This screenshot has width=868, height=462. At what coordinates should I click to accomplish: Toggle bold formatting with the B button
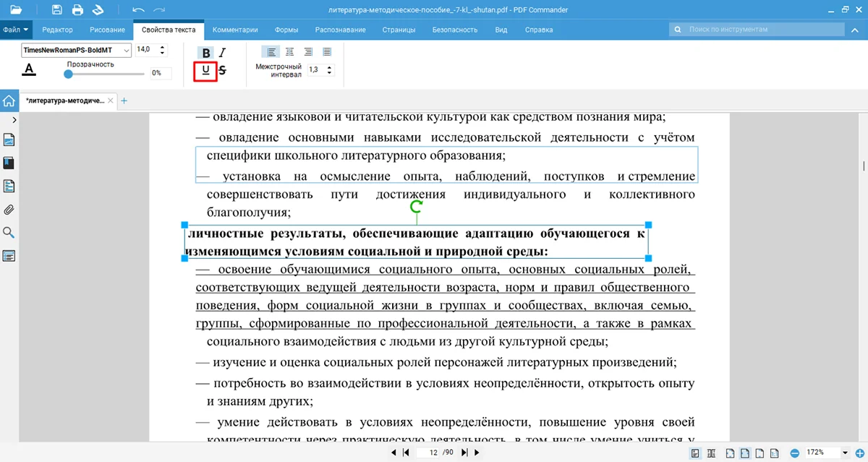[206, 53]
